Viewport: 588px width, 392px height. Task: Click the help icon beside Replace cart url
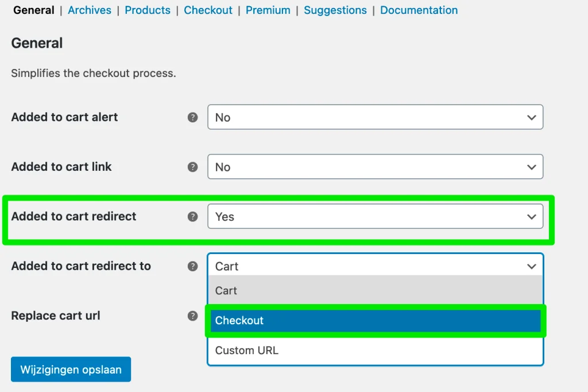[193, 316]
